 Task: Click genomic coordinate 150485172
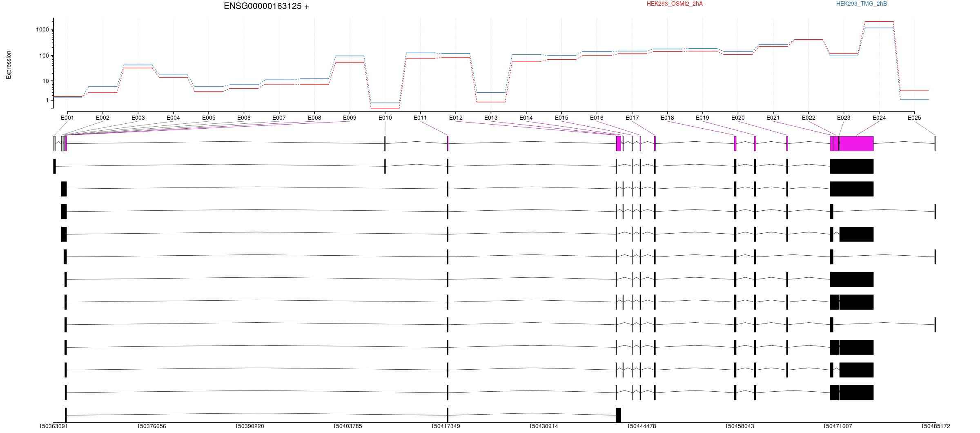[x=935, y=426]
